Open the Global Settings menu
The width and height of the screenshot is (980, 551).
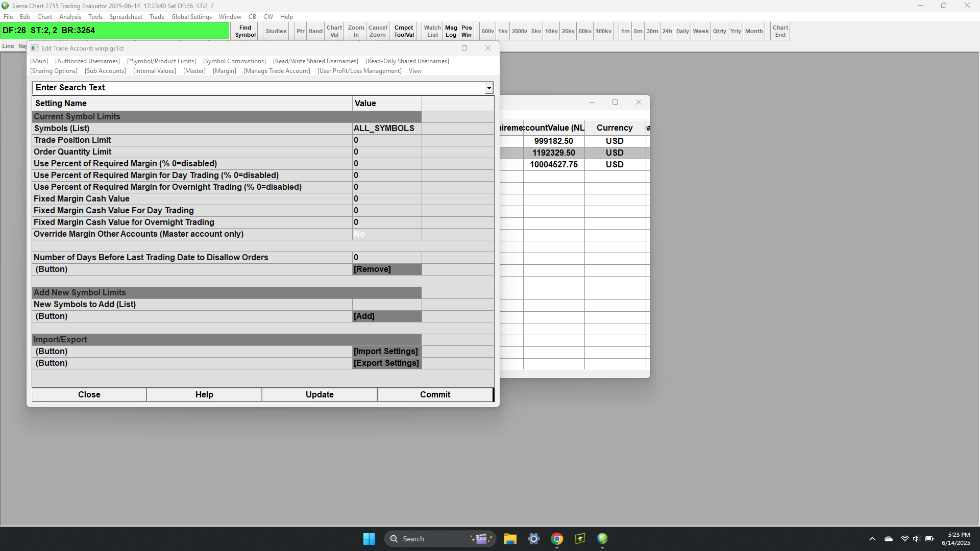click(191, 17)
